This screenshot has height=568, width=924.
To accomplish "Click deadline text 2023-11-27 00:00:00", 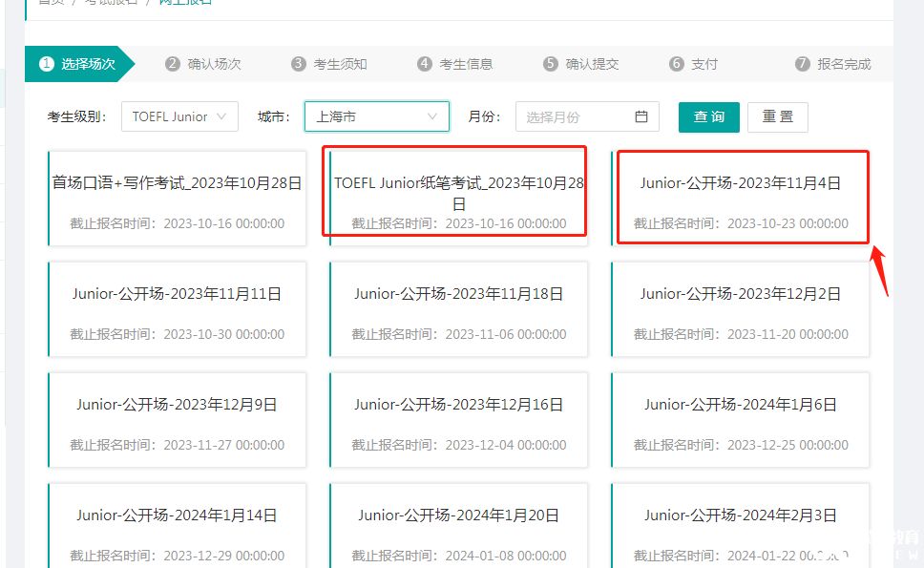I will pos(224,445).
